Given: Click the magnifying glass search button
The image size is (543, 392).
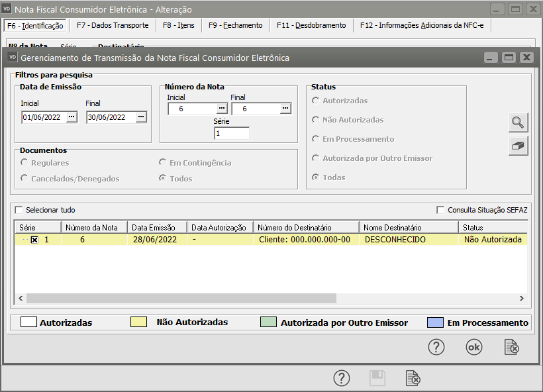Looking at the screenshot, I should pyautogui.click(x=518, y=122).
